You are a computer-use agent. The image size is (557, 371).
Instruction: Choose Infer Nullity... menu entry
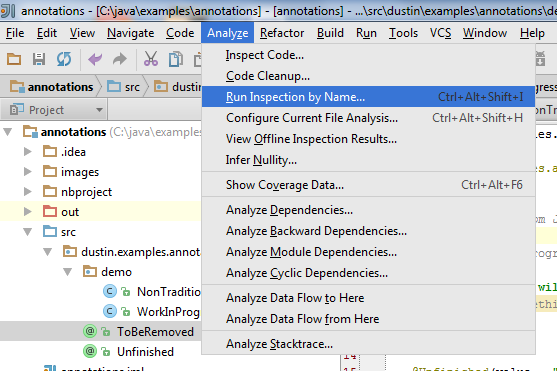coord(368,160)
